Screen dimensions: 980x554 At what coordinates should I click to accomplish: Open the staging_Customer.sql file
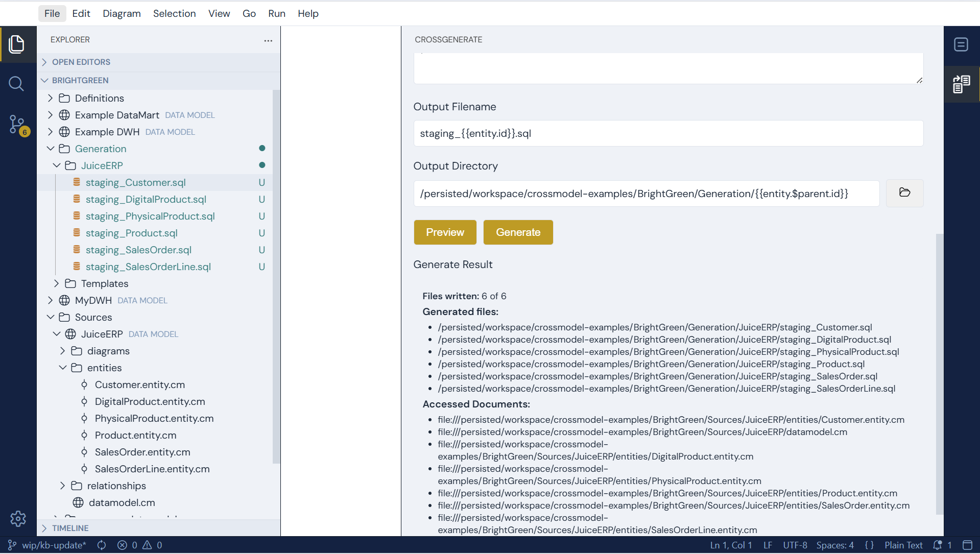point(135,182)
